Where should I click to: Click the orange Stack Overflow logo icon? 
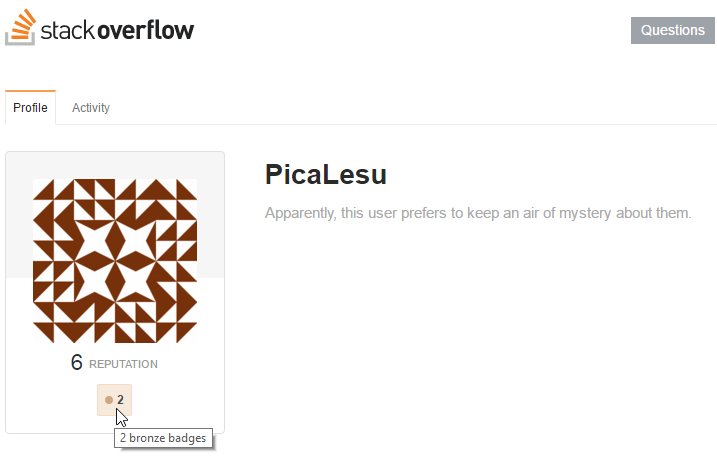(x=21, y=27)
